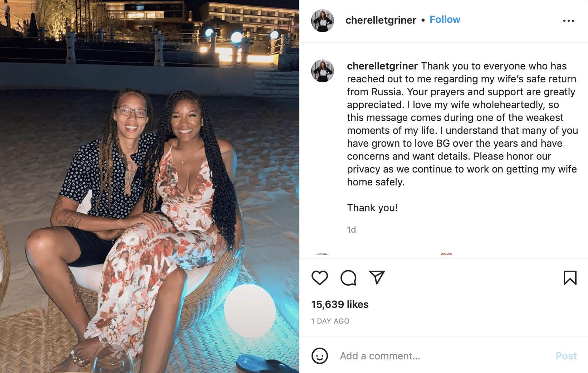Open the 1 DAY AGO timestamp link
The width and height of the screenshot is (588, 373).
pos(330,321)
